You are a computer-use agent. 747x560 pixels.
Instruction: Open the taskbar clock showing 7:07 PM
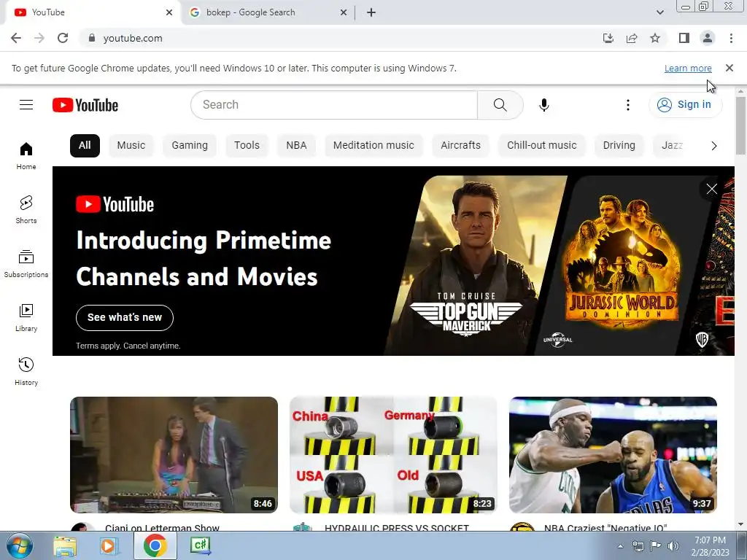[711, 546]
